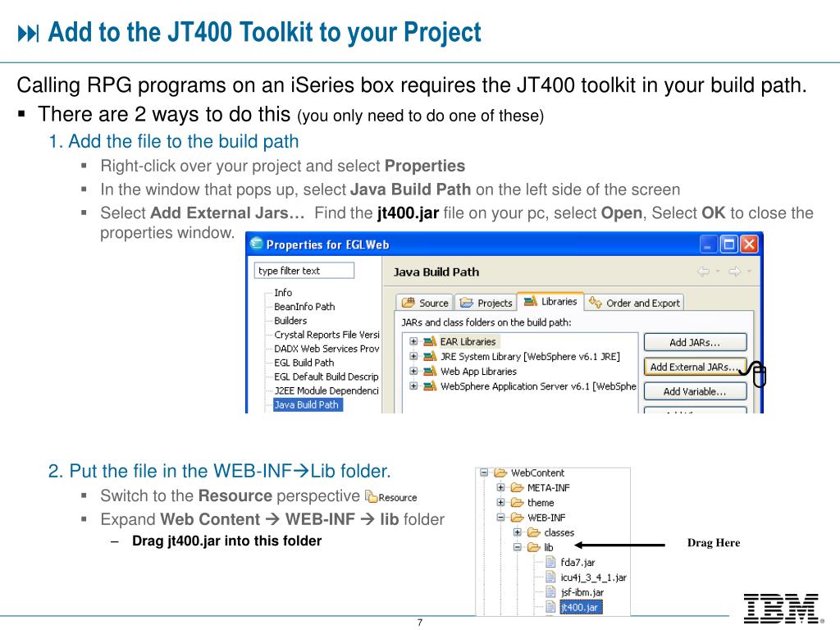Click the Add External JARs... button
The width and height of the screenshot is (840, 630).
click(695, 367)
